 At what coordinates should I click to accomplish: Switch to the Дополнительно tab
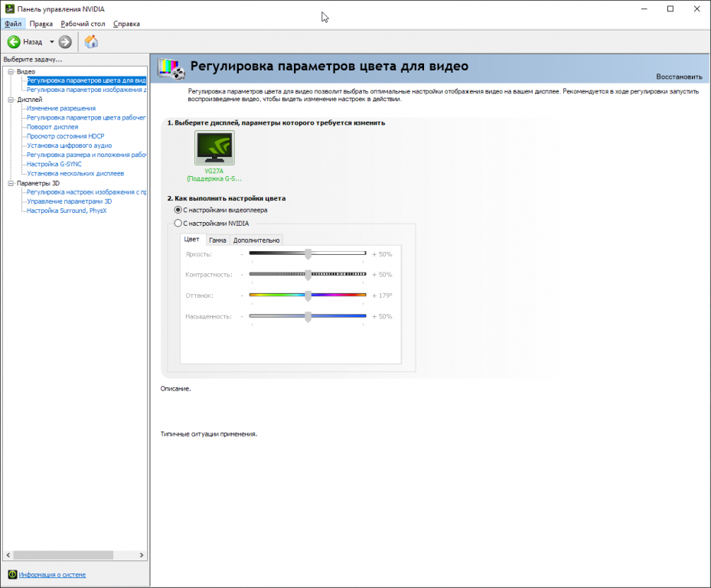[x=256, y=240]
